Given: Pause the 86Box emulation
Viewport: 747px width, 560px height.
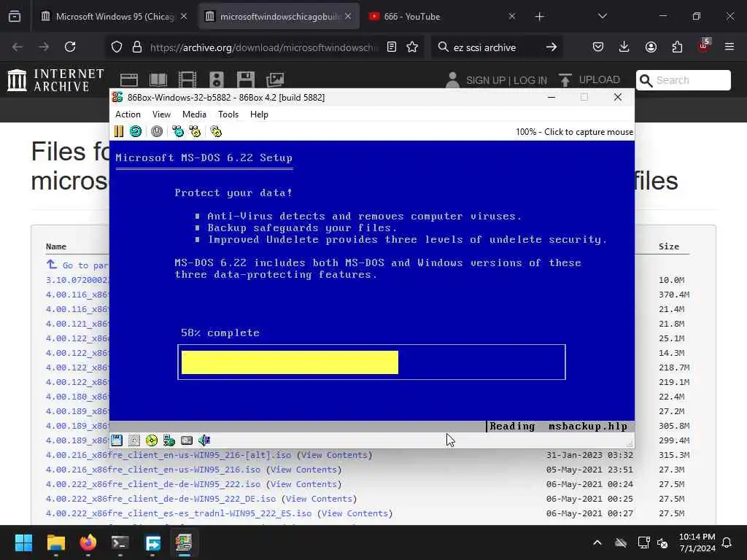Looking at the screenshot, I should pos(119,131).
